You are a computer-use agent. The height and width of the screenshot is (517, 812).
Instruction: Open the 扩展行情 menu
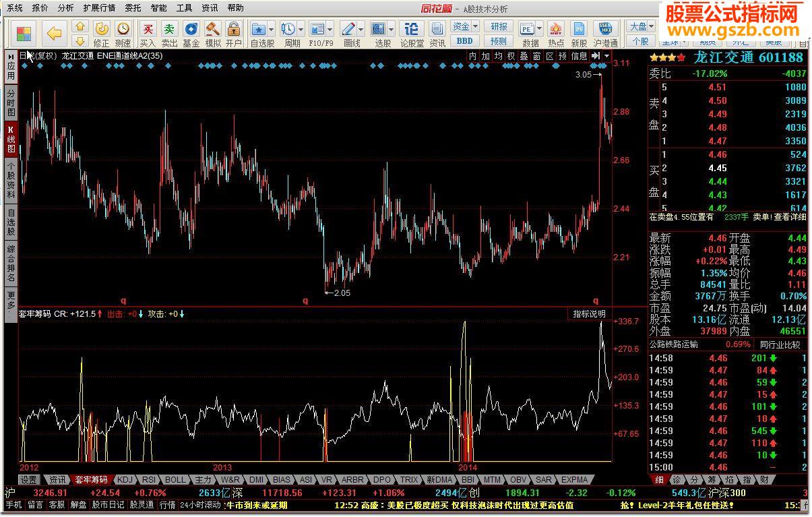pos(99,8)
